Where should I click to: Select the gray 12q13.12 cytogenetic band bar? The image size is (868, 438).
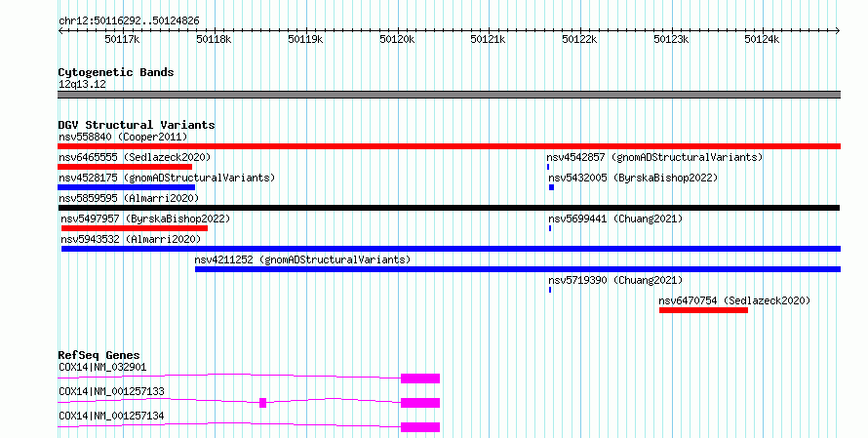(x=449, y=95)
